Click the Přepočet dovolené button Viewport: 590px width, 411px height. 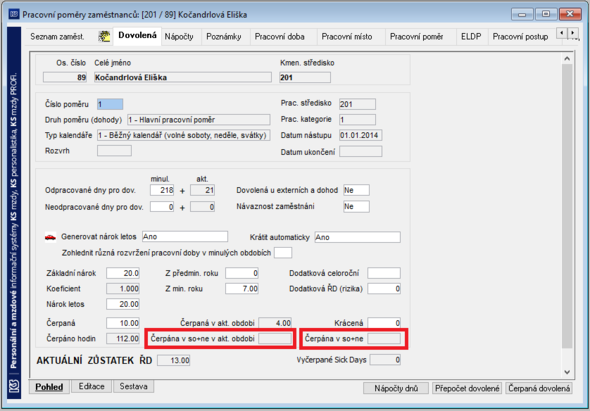(467, 388)
